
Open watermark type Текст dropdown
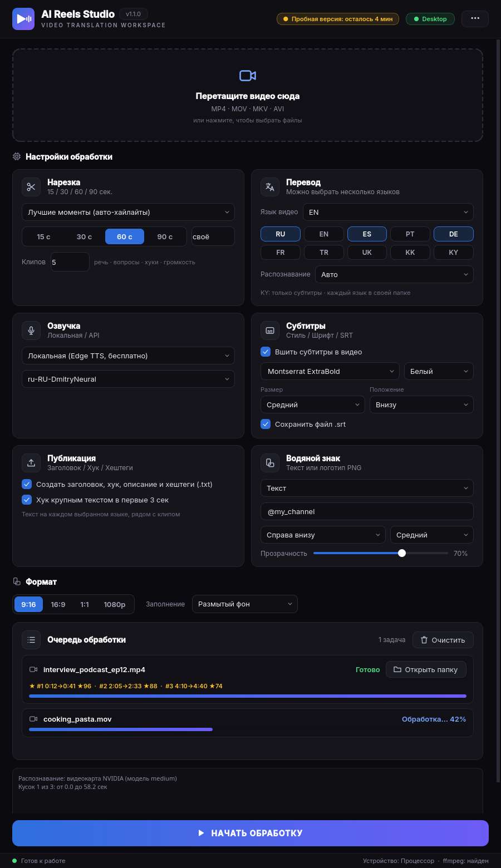[367, 488]
